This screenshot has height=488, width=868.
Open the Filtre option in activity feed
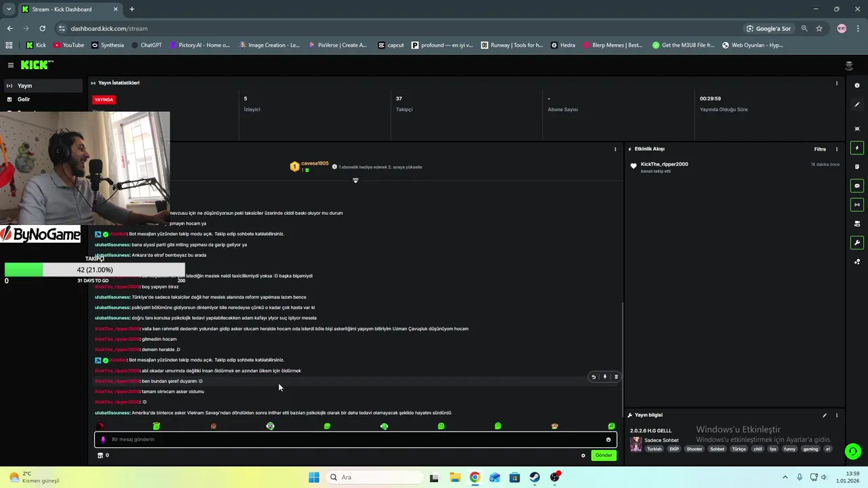[x=820, y=149]
